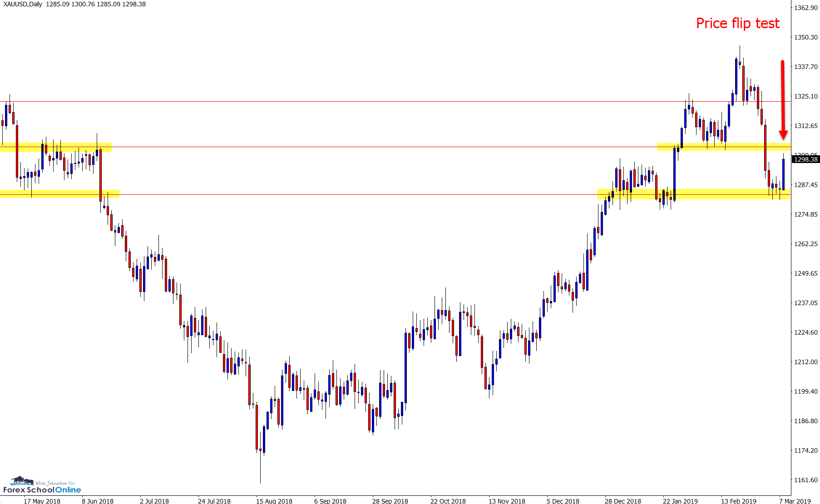Click the 8 Jun 2018 date label
The width and height of the screenshot is (820, 504).
(98, 501)
